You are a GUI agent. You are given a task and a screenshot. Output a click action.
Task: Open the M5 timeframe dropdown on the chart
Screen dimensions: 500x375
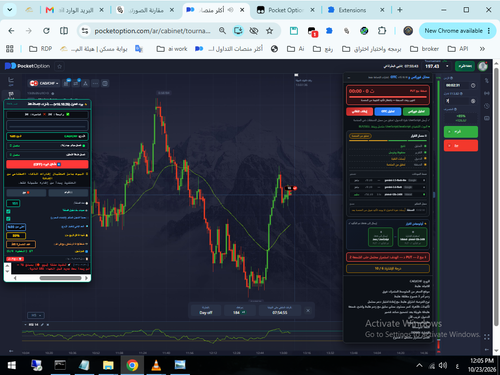(36, 315)
